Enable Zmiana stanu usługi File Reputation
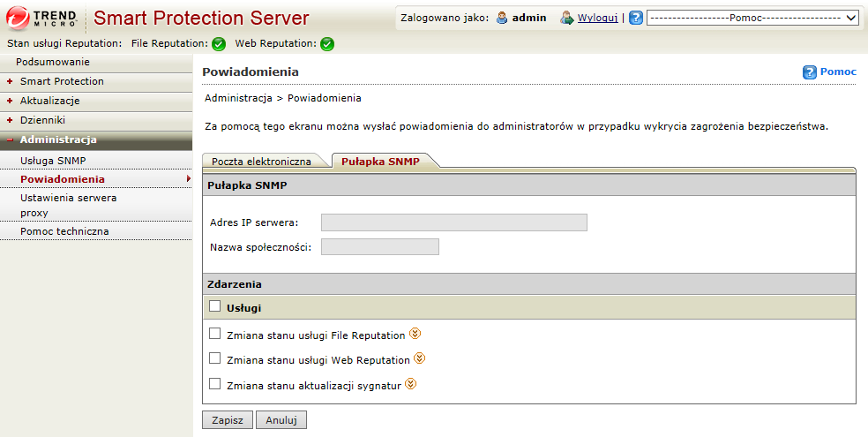 [214, 334]
